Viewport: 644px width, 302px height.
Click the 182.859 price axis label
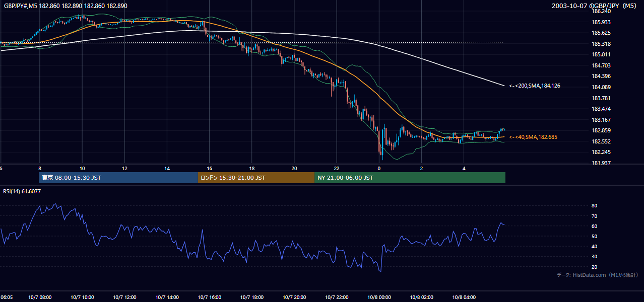click(601, 130)
